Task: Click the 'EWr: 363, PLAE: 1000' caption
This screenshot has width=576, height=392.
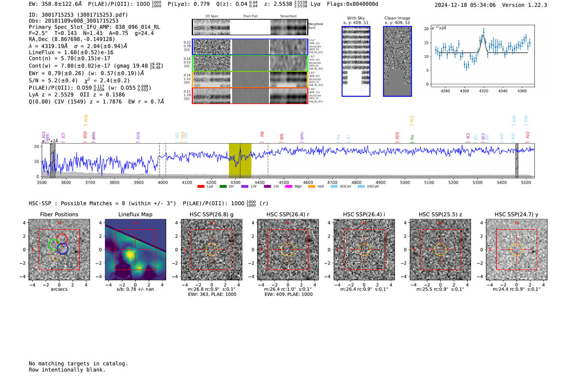Action: [212, 295]
